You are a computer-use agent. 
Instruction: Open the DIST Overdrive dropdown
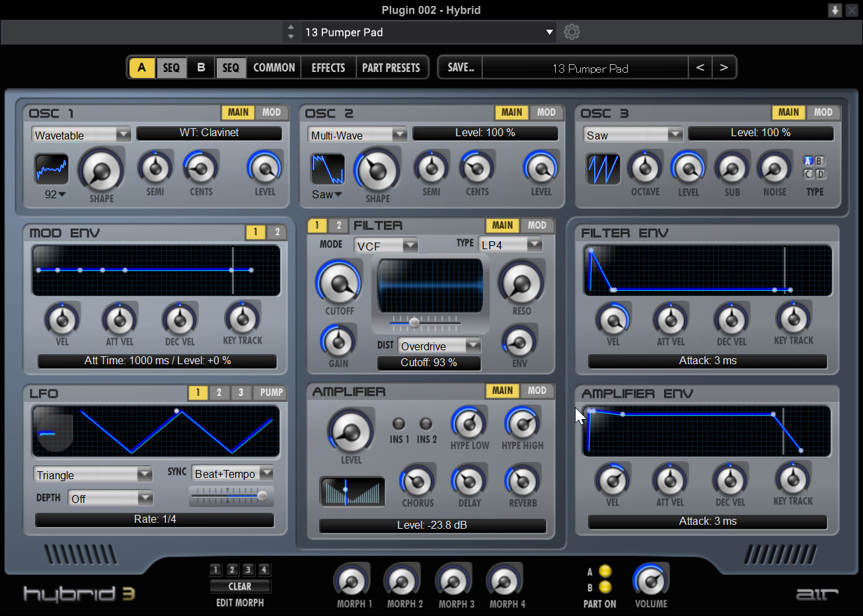pyautogui.click(x=439, y=346)
